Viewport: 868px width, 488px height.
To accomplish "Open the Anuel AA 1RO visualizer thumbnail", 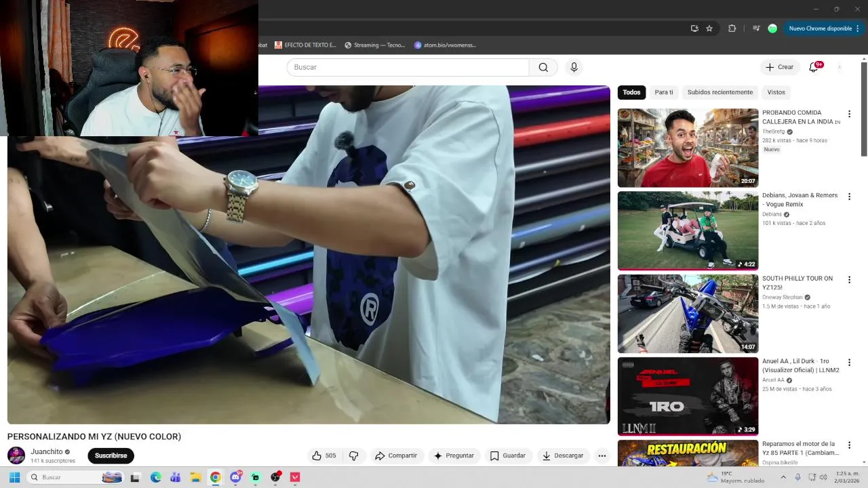I will (688, 396).
